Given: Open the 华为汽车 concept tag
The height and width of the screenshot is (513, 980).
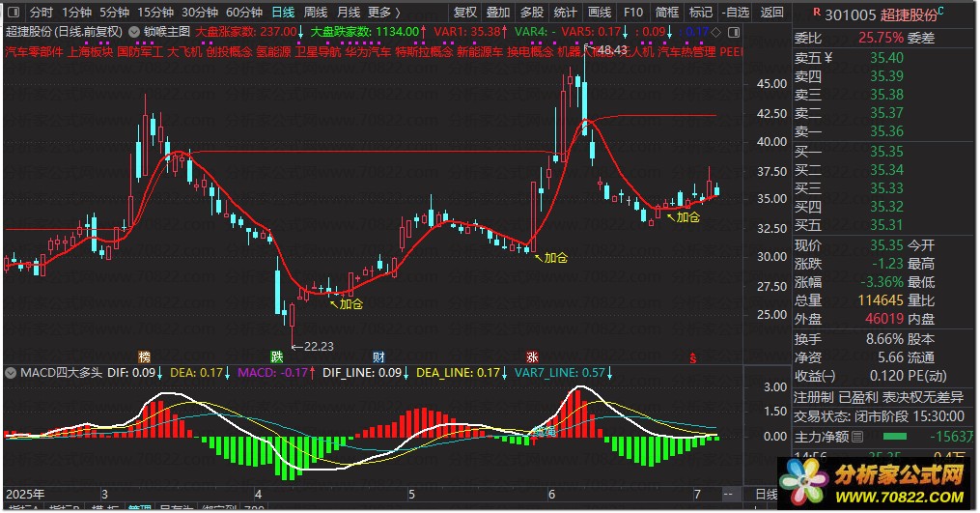Looking at the screenshot, I should (x=368, y=51).
